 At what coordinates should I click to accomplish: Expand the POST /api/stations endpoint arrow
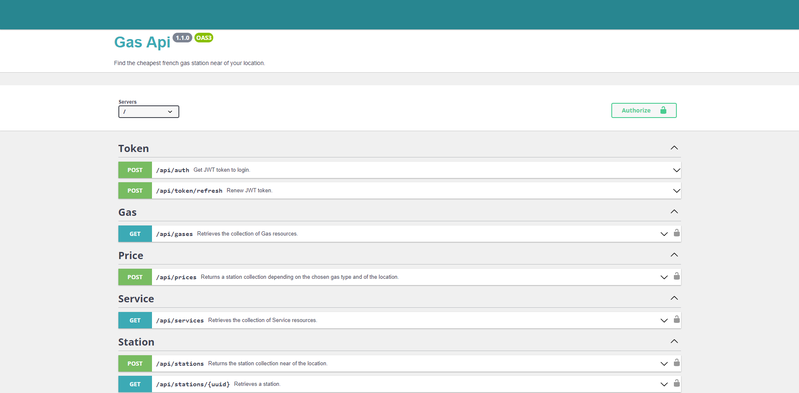pos(664,364)
